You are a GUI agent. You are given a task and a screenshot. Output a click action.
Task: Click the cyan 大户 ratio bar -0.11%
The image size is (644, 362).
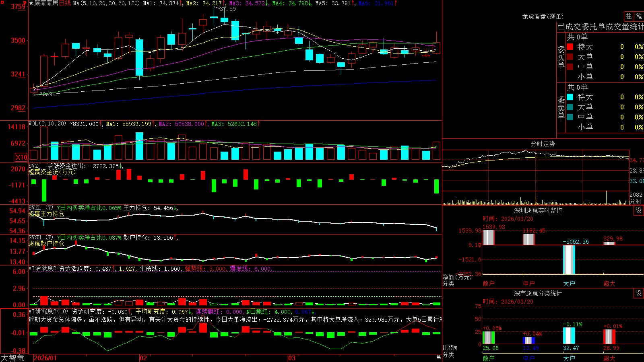[569, 336]
